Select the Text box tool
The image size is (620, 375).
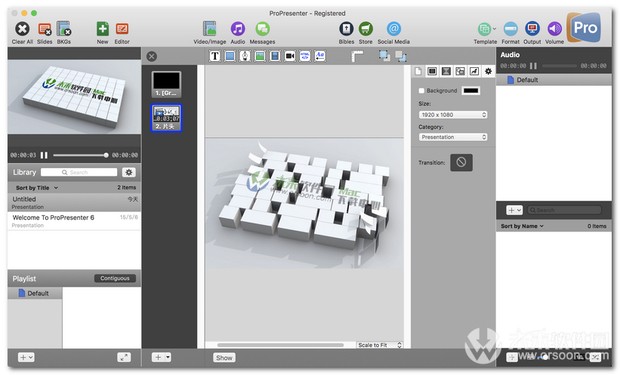[215, 56]
